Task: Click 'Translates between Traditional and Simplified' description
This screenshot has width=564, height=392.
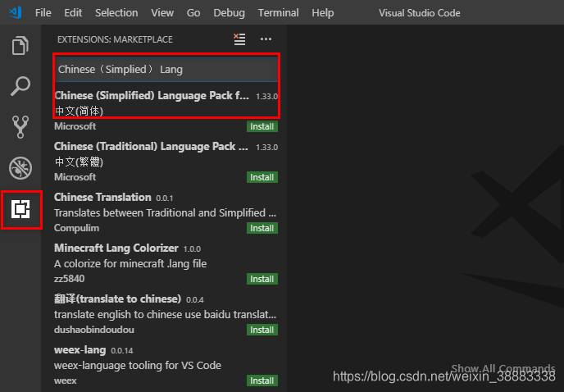Action: click(x=165, y=212)
